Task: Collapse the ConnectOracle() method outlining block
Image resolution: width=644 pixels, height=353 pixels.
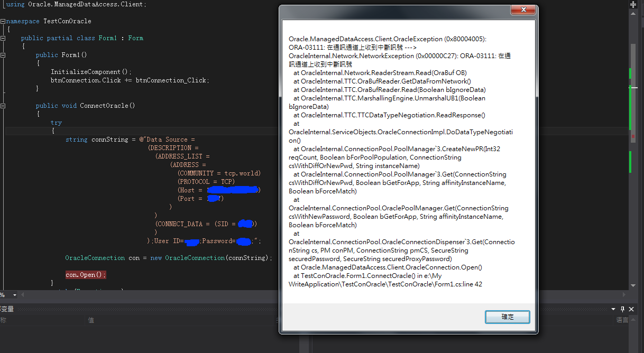Action: pyautogui.click(x=3, y=106)
